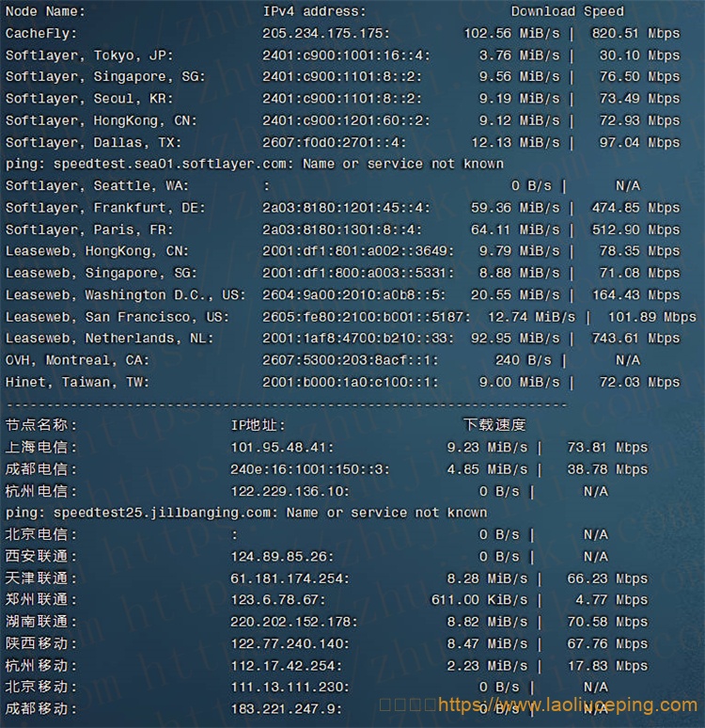Screen dimensions: 705x728
Task: Select 'Softlayer, Singapore, SG:' node name
Action: click(x=105, y=76)
